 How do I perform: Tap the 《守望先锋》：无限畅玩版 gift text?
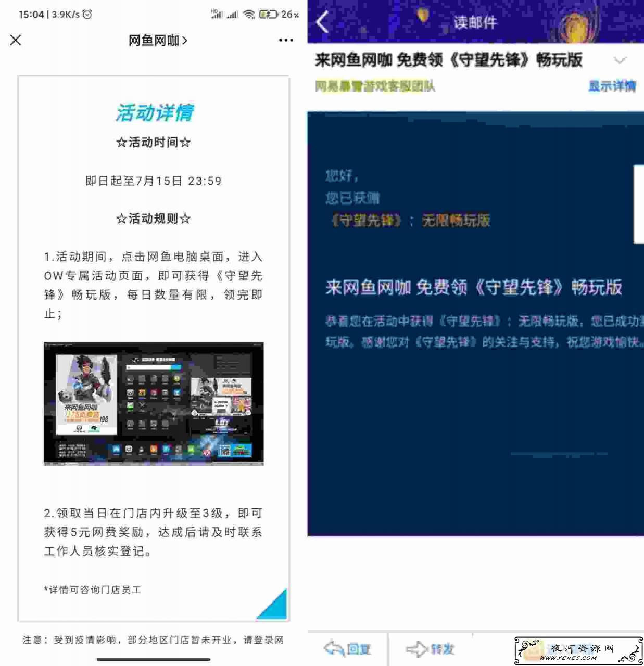411,221
